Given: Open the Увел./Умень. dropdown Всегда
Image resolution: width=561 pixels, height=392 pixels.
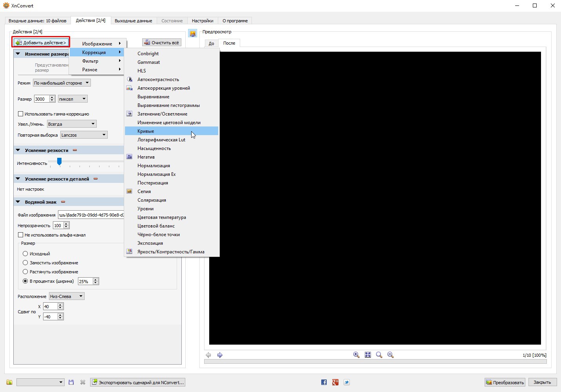Looking at the screenshot, I should pyautogui.click(x=72, y=124).
